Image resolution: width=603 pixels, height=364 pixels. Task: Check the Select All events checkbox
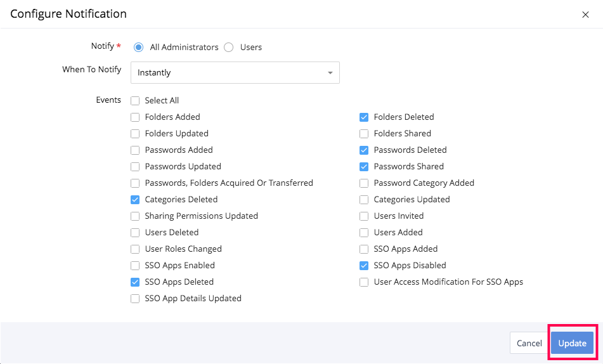[x=135, y=100]
